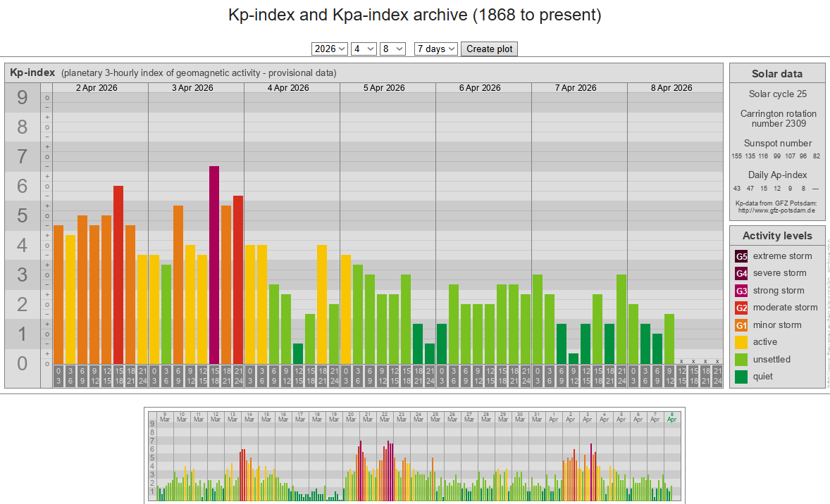830x504 pixels.
Task: Click the 8 Apr label in overview chart
Action: coord(671,416)
